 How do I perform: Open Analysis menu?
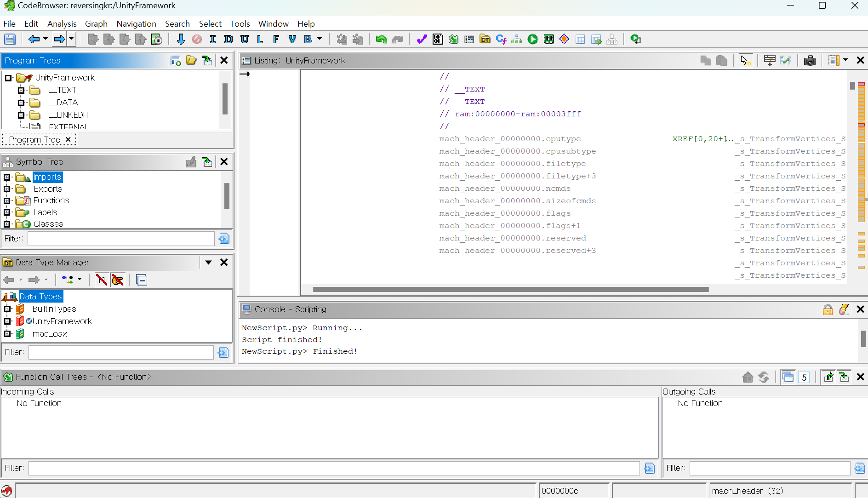coord(62,23)
